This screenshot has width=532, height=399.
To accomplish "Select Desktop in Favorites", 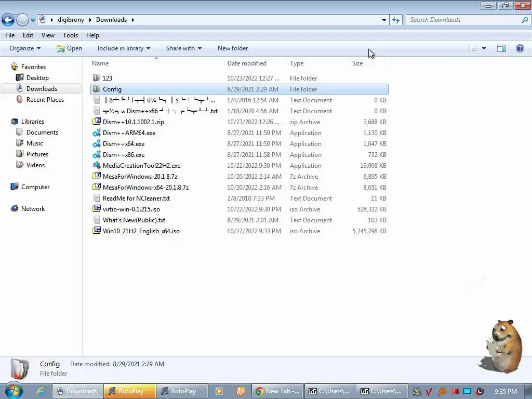I will [37, 78].
